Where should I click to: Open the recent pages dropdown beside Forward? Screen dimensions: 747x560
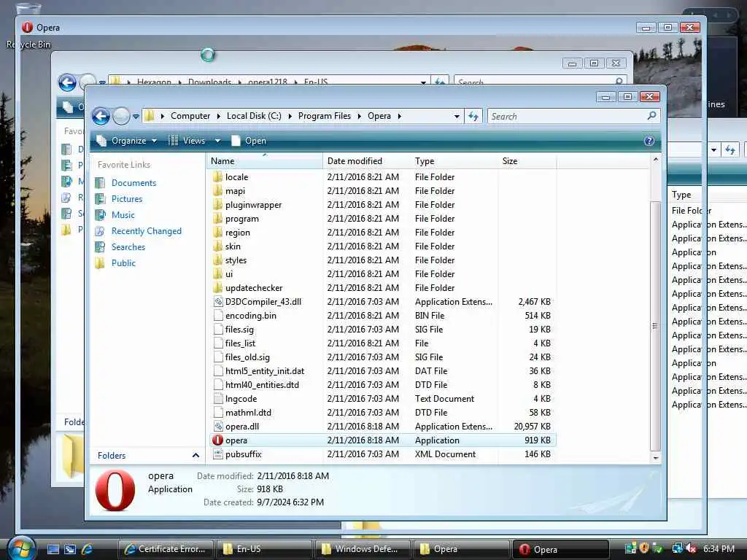pyautogui.click(x=136, y=116)
